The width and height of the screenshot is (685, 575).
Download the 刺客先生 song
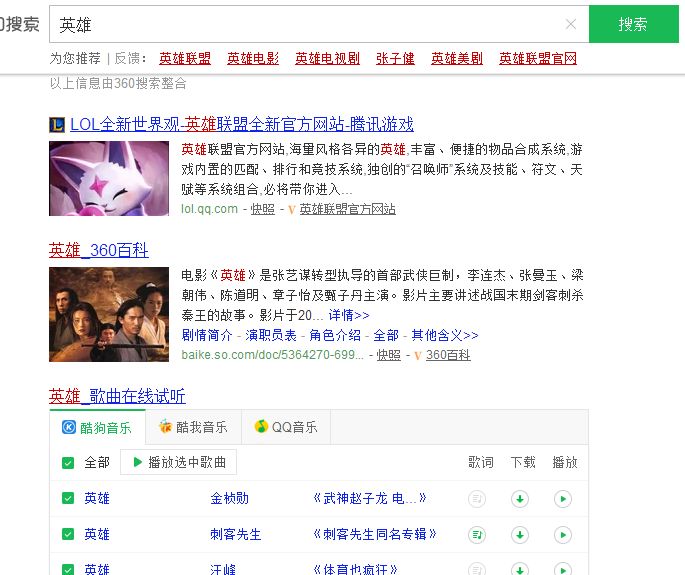coord(520,534)
